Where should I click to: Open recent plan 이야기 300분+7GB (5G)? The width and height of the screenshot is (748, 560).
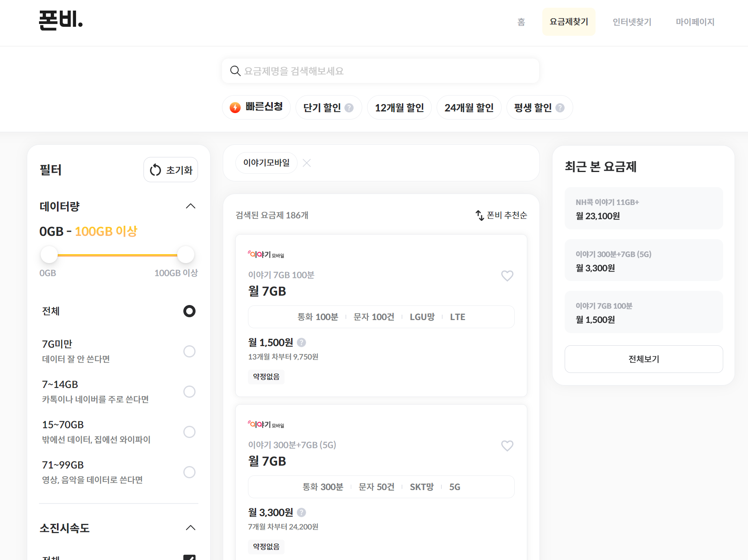tap(644, 260)
